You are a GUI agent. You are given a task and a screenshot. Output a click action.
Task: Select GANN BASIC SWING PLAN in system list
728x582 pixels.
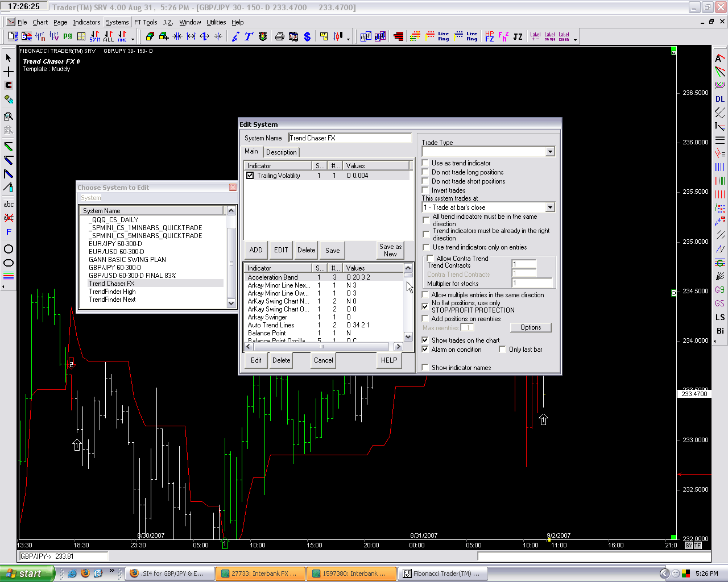[127, 260]
